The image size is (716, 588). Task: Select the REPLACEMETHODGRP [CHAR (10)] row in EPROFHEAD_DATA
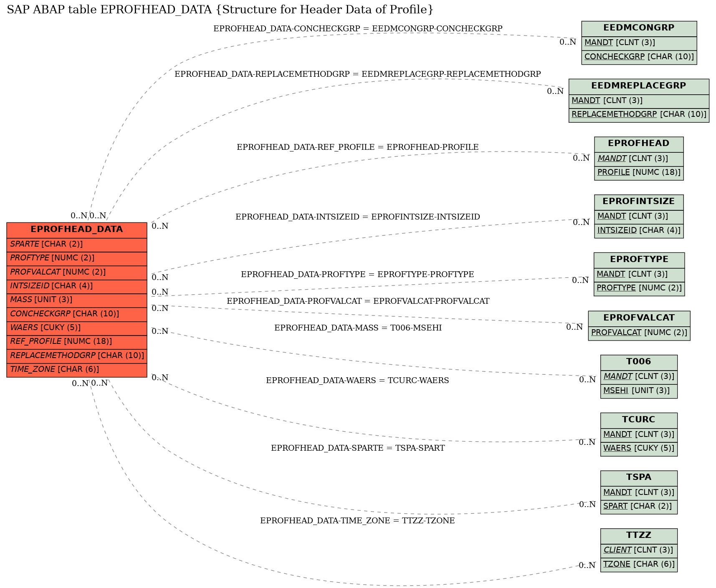click(x=77, y=356)
